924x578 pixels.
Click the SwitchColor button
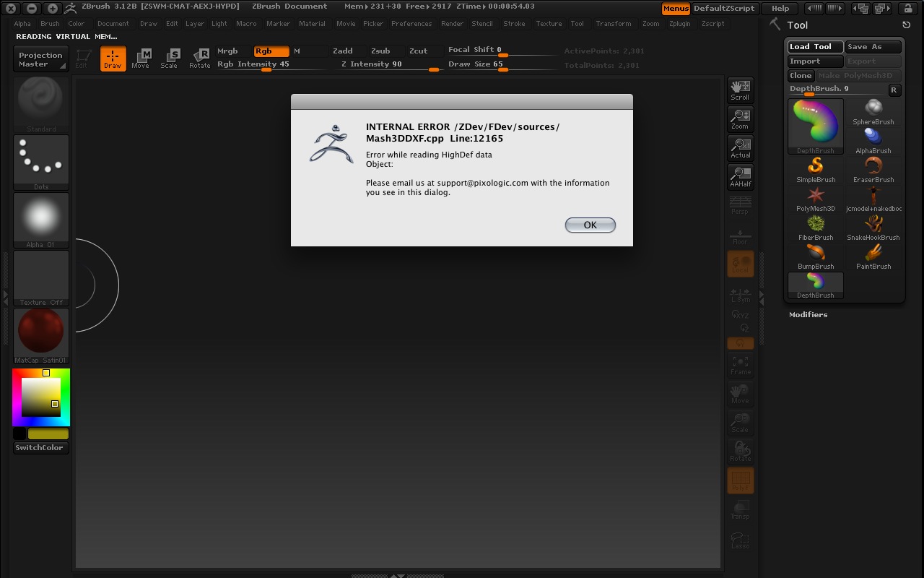[x=40, y=448]
